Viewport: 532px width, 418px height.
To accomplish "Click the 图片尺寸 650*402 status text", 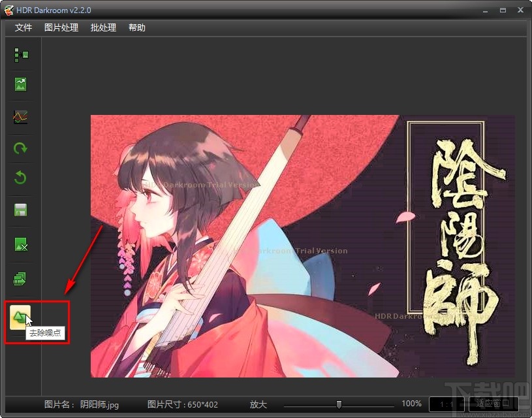I will pos(183,404).
